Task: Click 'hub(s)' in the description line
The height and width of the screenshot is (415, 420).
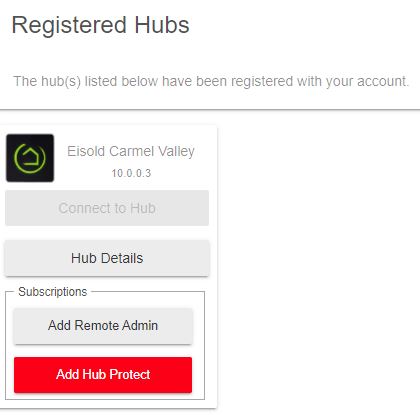Action: (x=61, y=82)
